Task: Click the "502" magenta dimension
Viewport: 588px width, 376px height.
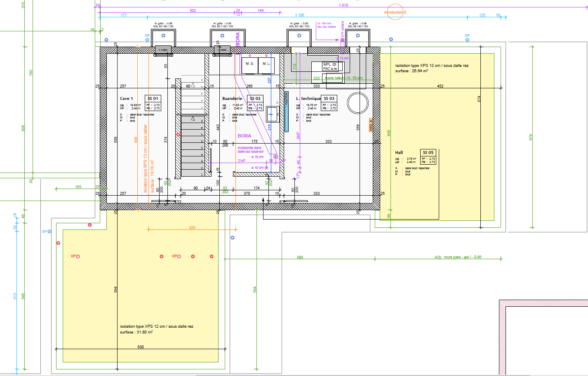Action: coord(193,11)
